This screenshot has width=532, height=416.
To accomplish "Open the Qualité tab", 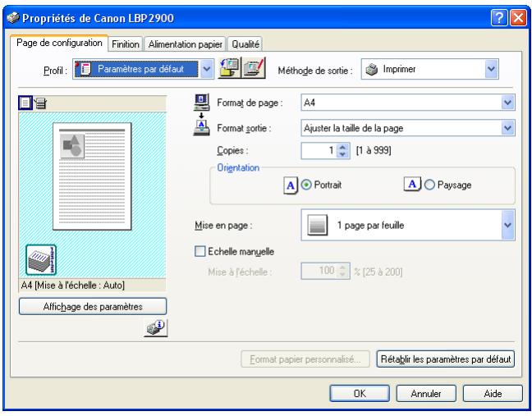I will point(245,44).
